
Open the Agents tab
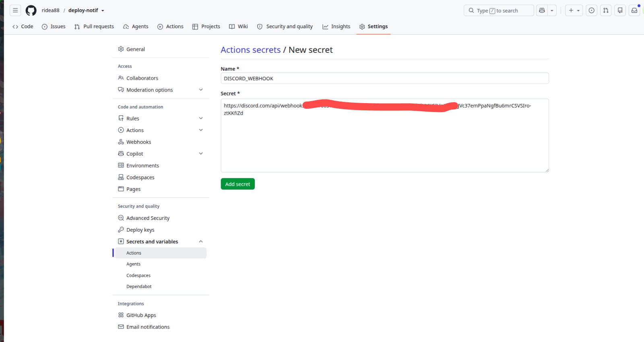136,27
